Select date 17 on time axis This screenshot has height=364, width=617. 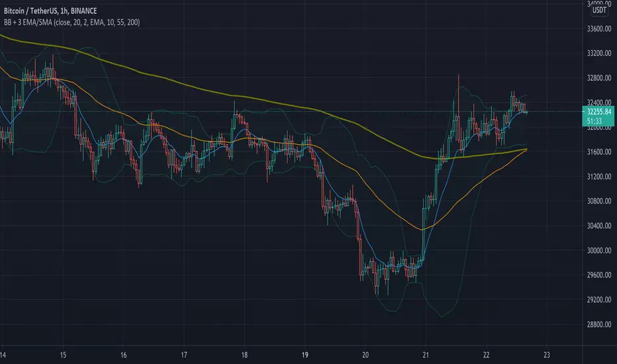click(x=184, y=354)
